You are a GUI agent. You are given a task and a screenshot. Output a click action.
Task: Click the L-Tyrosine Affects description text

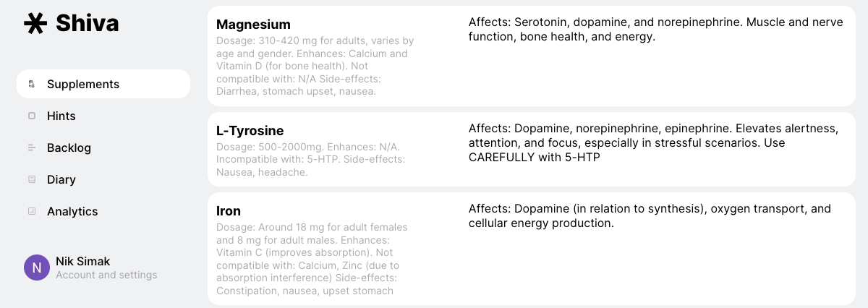click(x=653, y=142)
